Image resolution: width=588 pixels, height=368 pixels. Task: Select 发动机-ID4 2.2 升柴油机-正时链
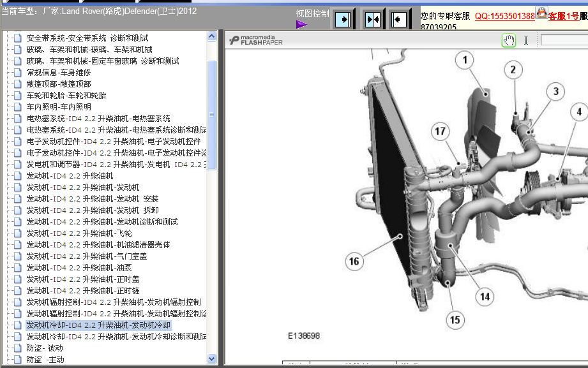[x=83, y=291]
